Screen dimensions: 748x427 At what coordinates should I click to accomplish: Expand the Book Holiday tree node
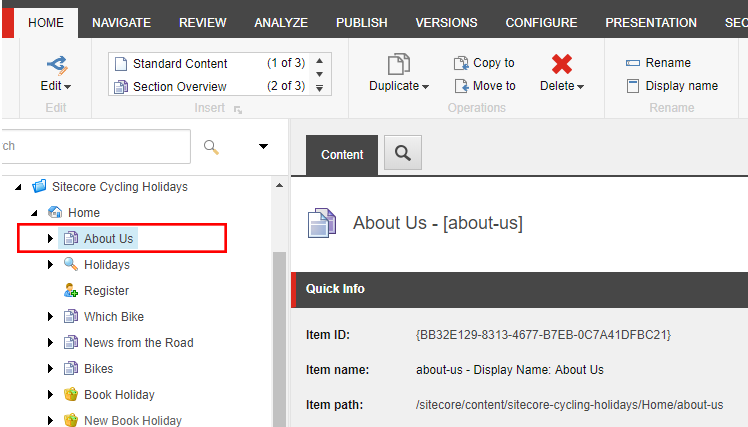50,395
